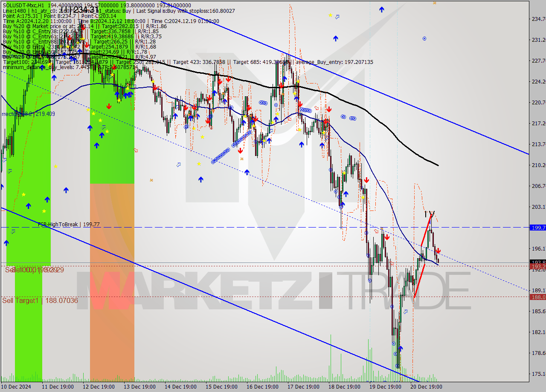The image size is (546, 392).
Task: Click the red 188.0 price axis tag
Action: pyautogui.click(x=537, y=297)
